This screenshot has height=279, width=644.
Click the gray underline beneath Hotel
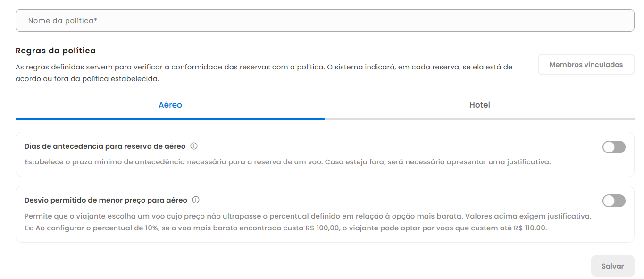pos(479,119)
